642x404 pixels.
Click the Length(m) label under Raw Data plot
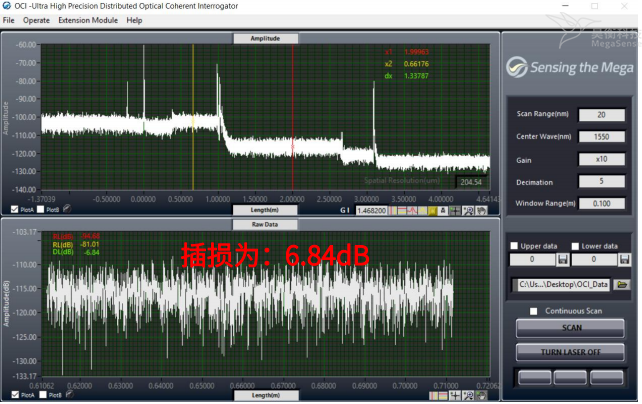pos(266,395)
